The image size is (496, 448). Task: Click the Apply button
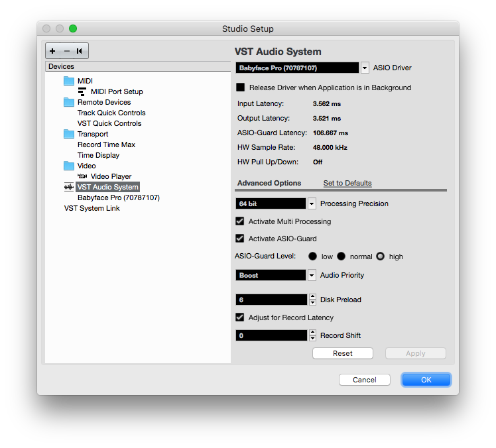[x=416, y=353]
